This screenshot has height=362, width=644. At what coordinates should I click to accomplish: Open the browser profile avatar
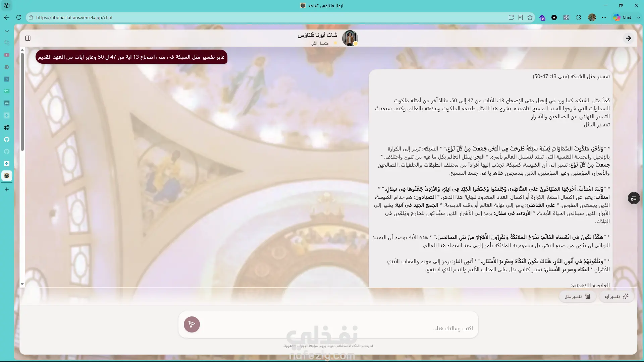tap(592, 17)
